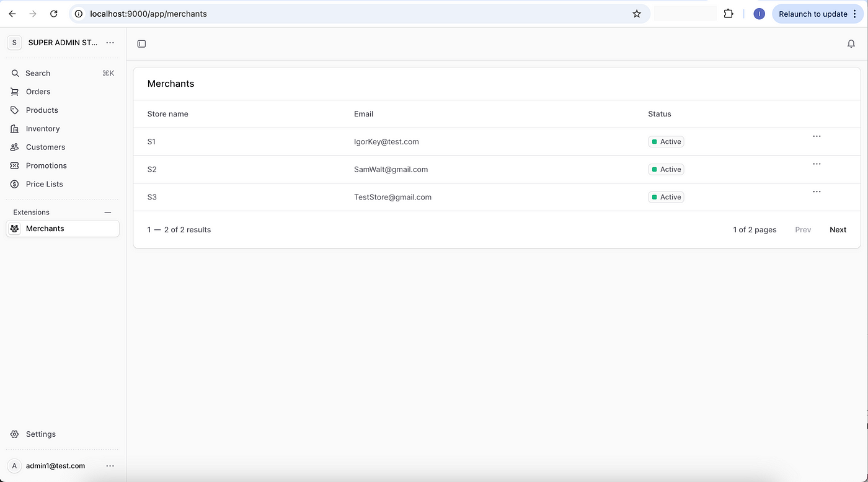This screenshot has width=868, height=482.
Task: Click the Promotions icon in the sidebar
Action: pyautogui.click(x=14, y=165)
